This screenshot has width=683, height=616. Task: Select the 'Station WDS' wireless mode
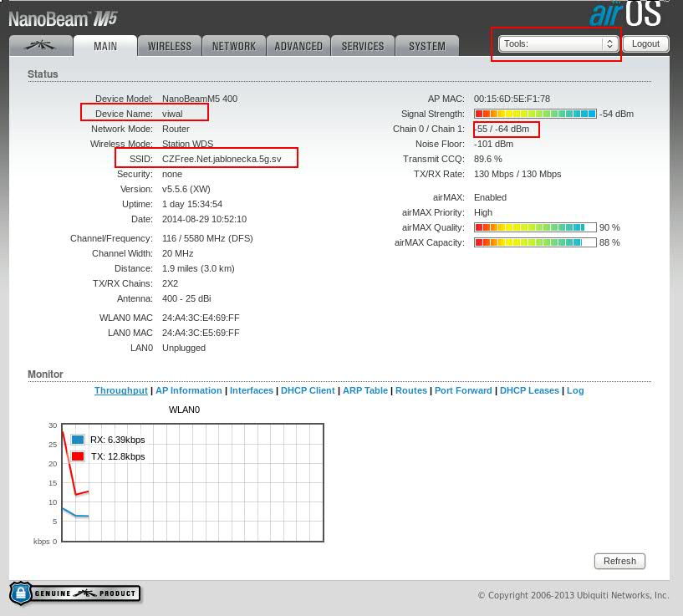click(188, 144)
